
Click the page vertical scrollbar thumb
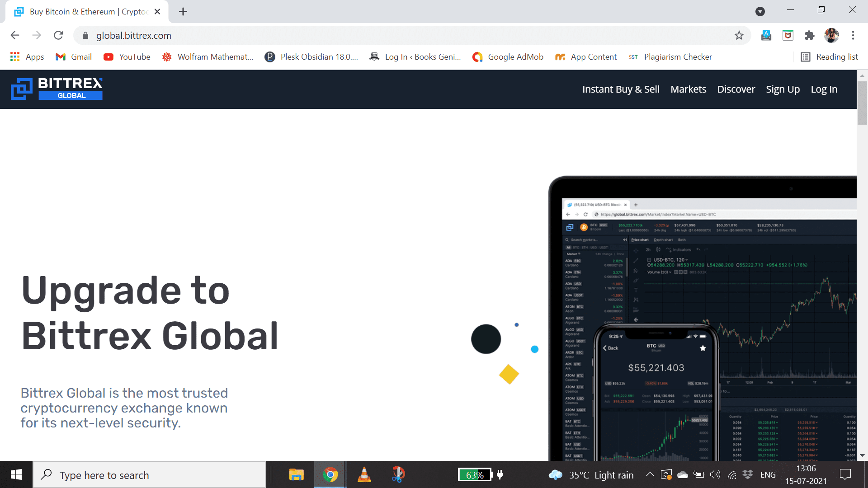862,103
